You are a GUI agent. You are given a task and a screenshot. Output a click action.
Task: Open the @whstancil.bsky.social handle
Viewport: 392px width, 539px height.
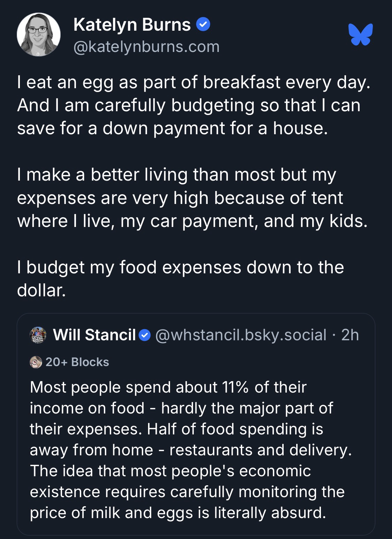click(240, 335)
